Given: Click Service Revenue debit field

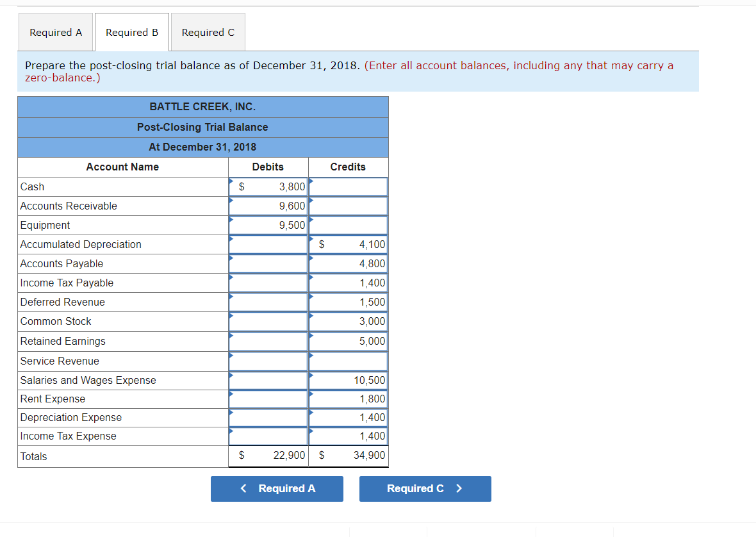Looking at the screenshot, I should 268,361.
